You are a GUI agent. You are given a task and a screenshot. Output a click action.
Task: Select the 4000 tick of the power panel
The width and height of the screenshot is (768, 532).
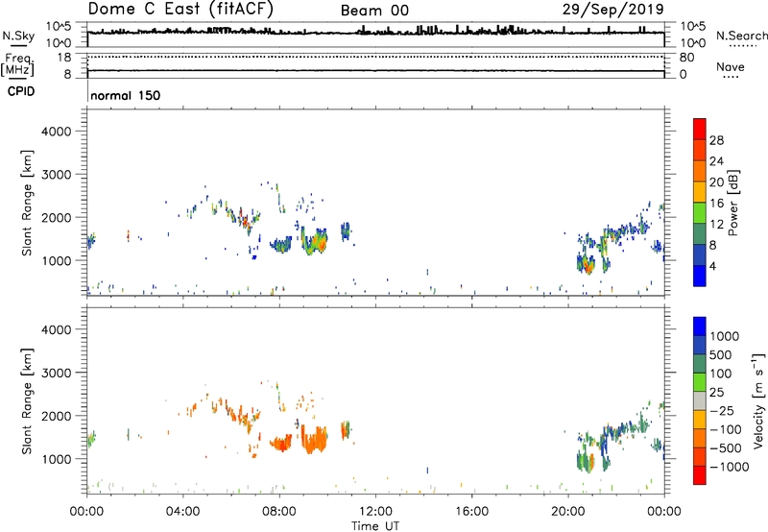point(57,132)
